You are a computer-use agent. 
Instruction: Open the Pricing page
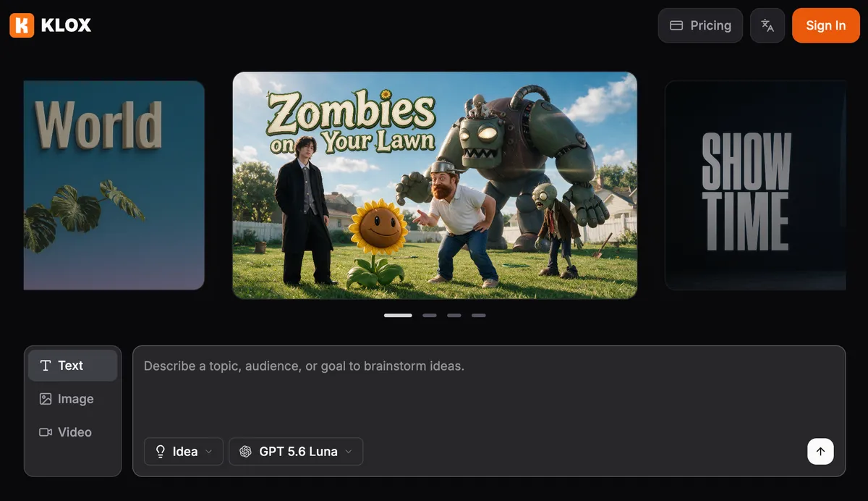click(700, 25)
